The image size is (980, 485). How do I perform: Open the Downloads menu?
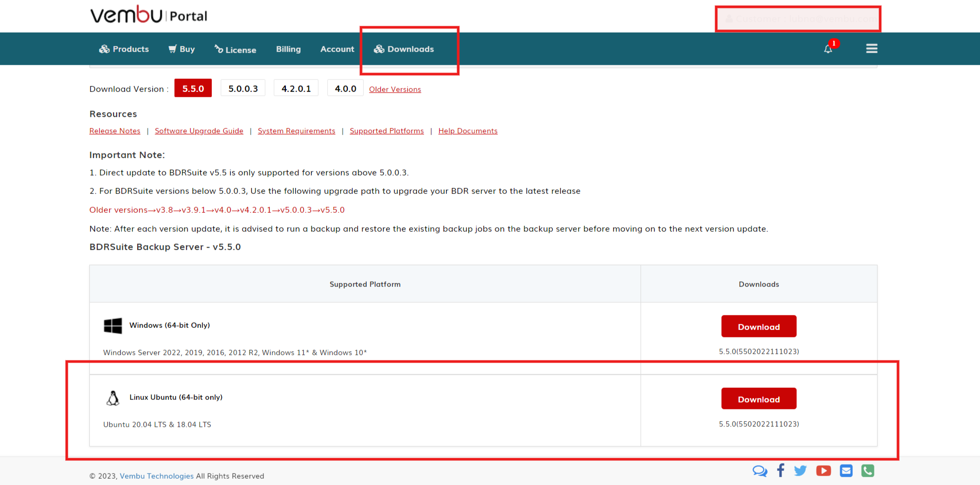pos(404,49)
